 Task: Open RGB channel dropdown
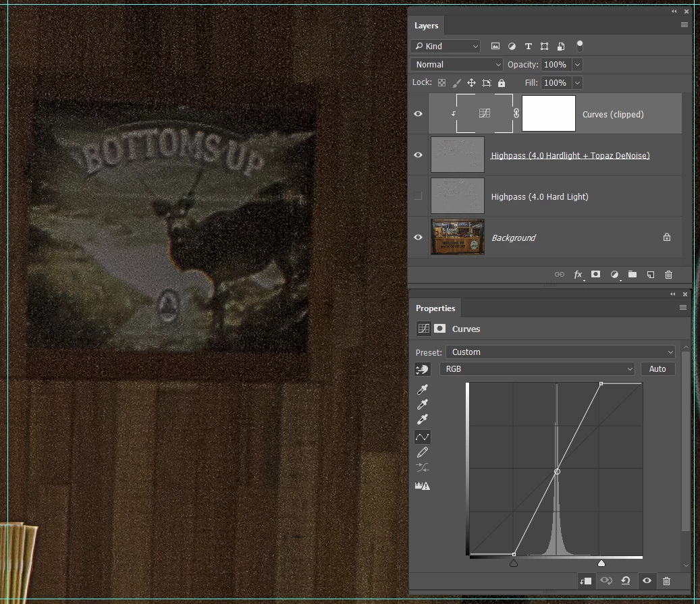click(x=537, y=369)
